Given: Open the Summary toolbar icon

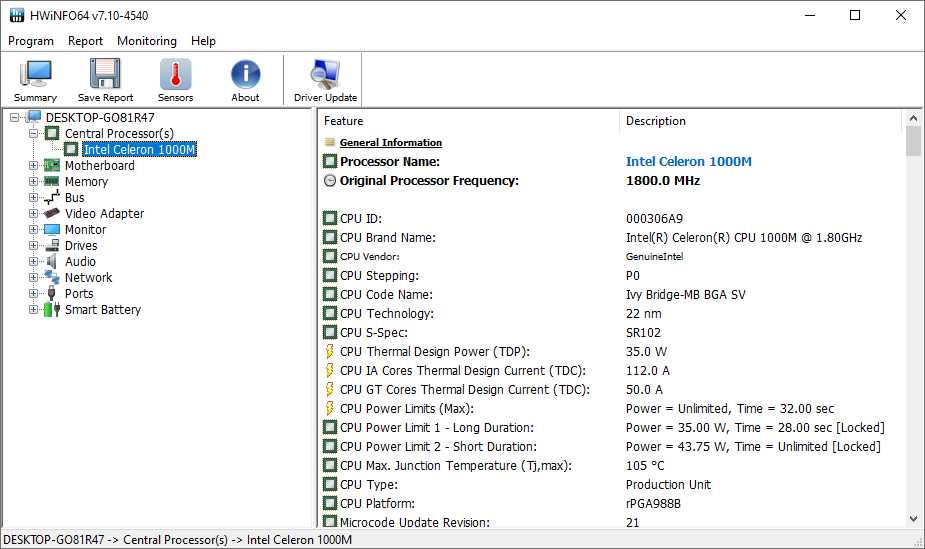Looking at the screenshot, I should [35, 74].
